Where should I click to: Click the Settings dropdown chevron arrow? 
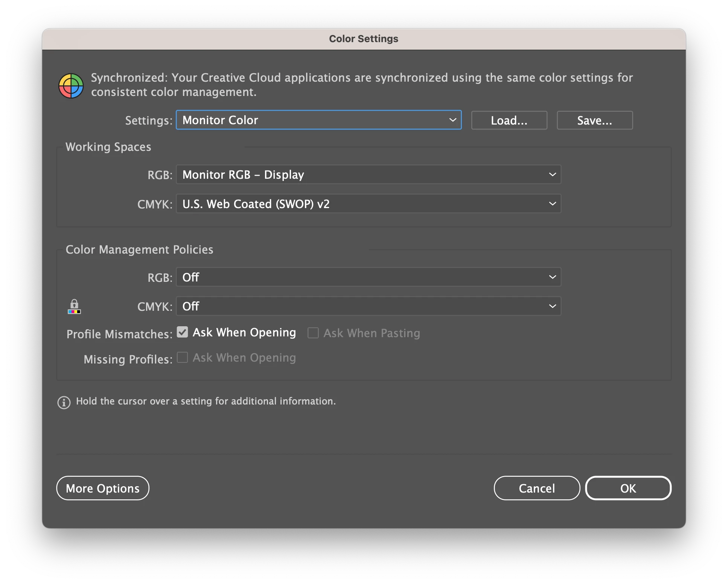pyautogui.click(x=452, y=120)
